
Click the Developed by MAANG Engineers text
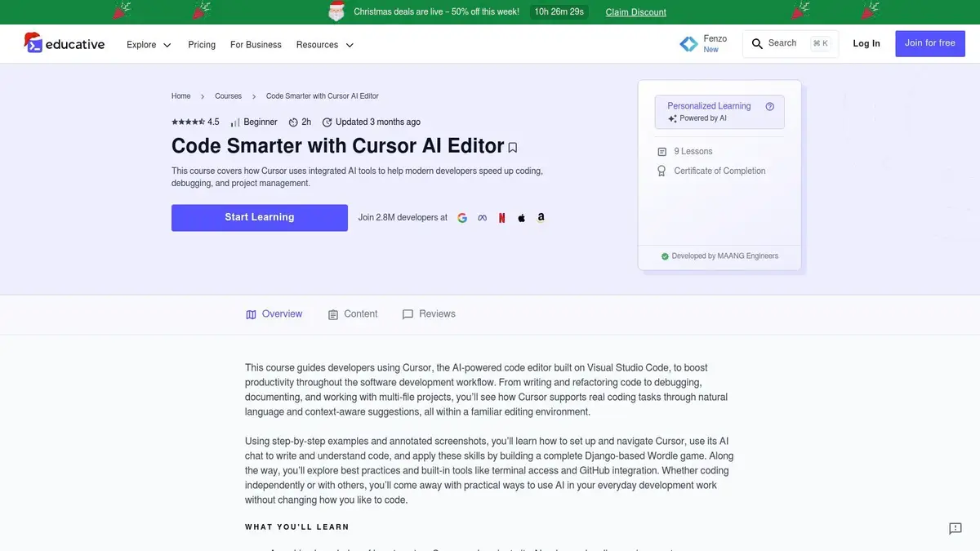click(725, 256)
